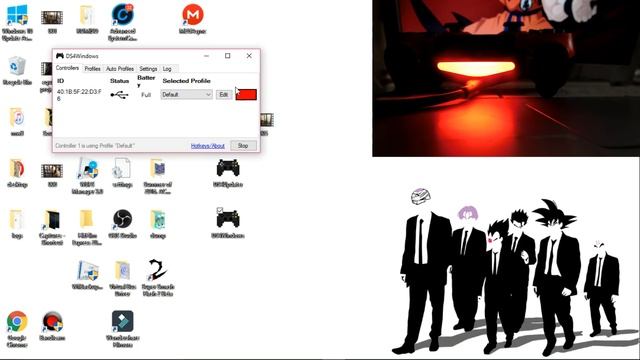Launch Bandicam from the desktop

(x=52, y=326)
